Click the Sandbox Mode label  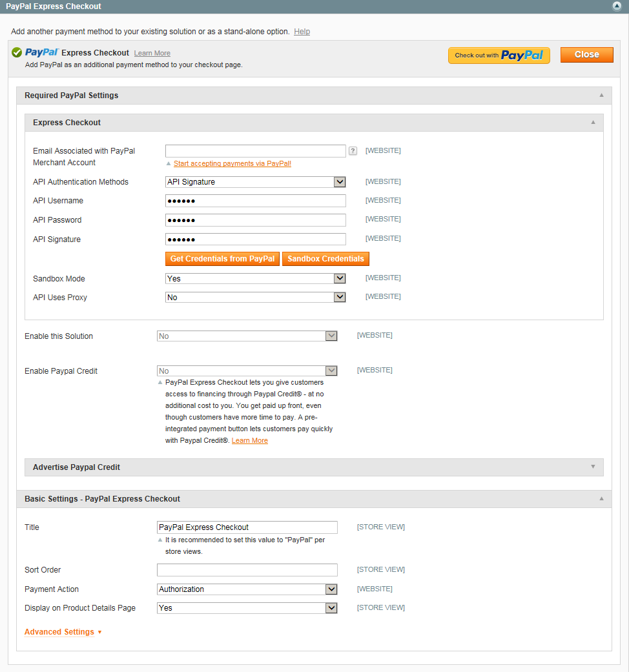click(59, 279)
